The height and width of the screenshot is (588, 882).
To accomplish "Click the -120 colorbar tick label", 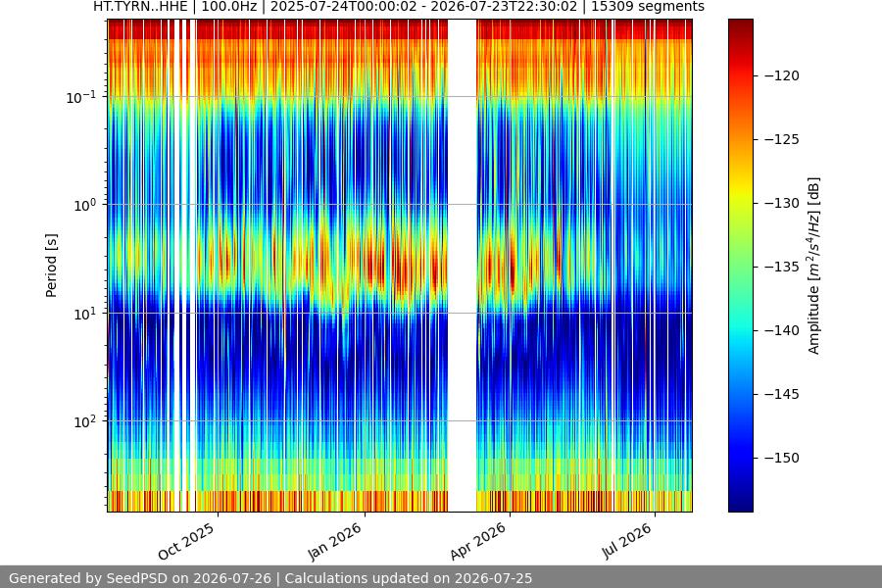I will pos(782,75).
